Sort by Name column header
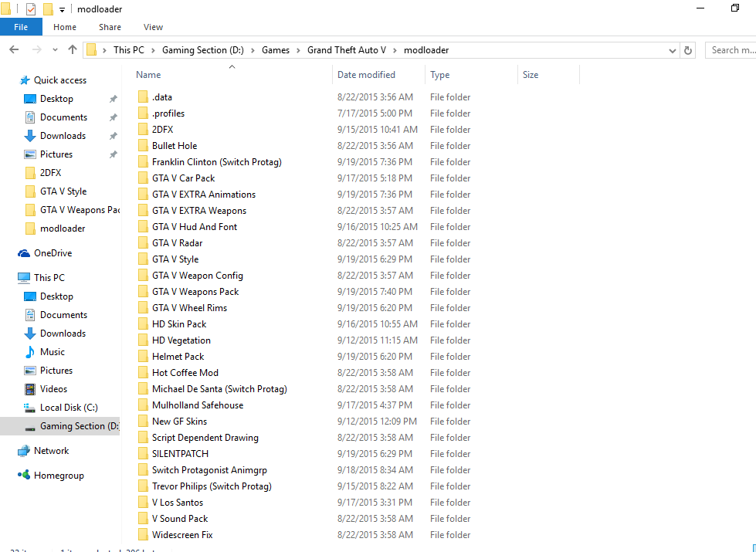Viewport: 756px width, 552px height. pos(148,75)
